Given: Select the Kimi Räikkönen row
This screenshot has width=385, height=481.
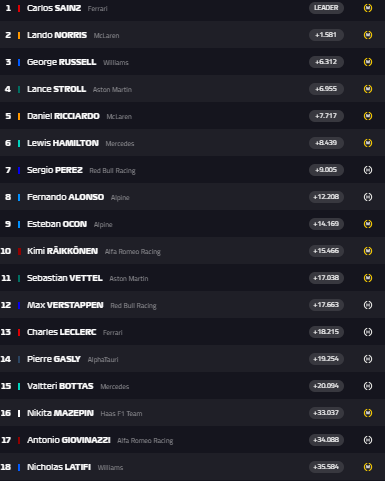Looking at the screenshot, I should tap(192, 251).
